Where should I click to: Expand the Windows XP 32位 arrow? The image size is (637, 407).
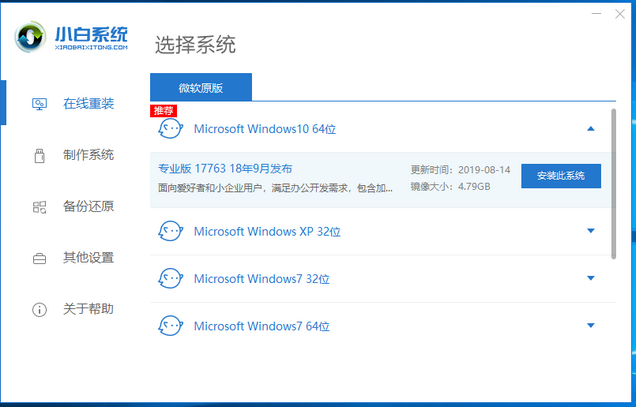tap(590, 232)
